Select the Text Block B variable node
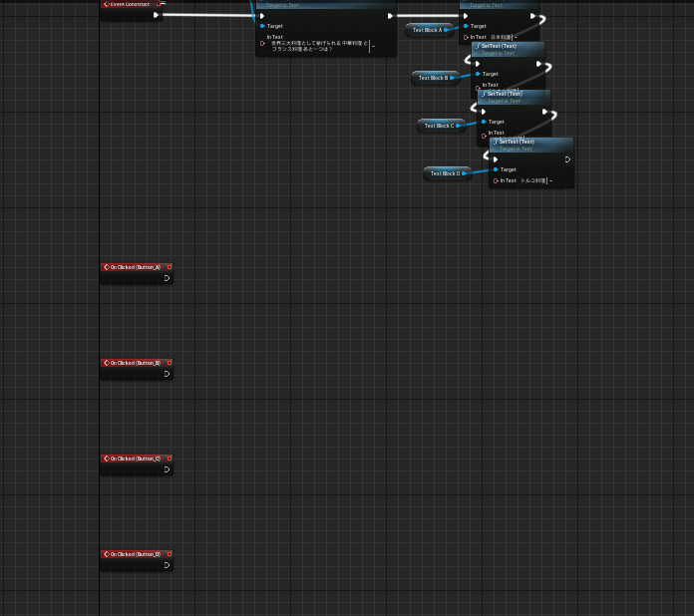The height and width of the screenshot is (616, 694). [x=436, y=78]
